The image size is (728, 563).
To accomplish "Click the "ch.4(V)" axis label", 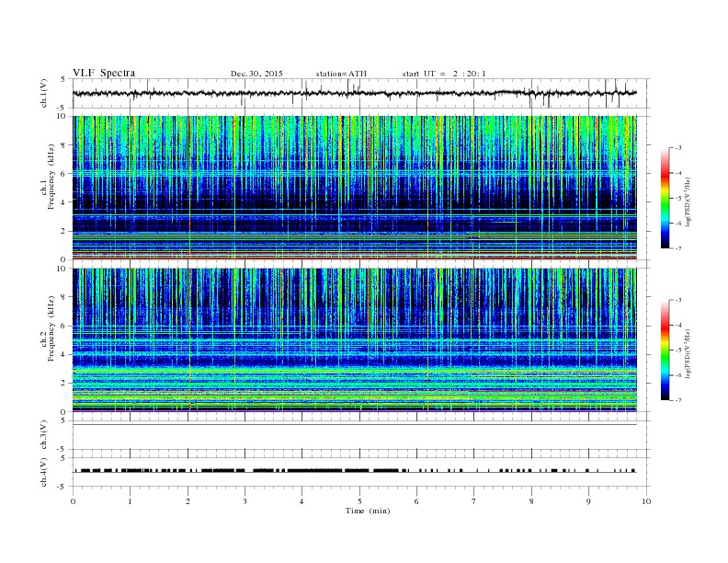I will 44,473.
